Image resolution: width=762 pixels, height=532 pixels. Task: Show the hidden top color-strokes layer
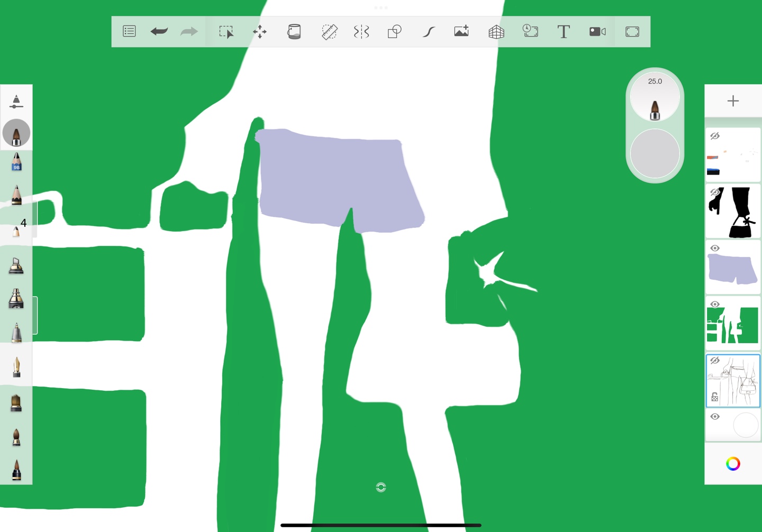(715, 136)
